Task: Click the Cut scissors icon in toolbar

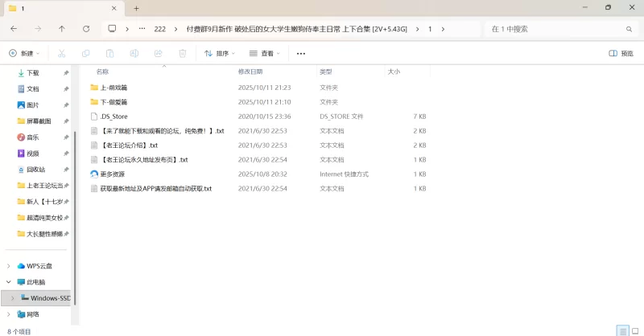Action: (x=61, y=54)
